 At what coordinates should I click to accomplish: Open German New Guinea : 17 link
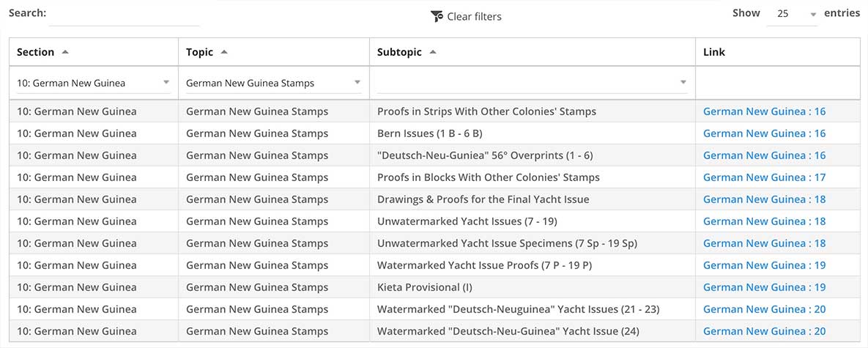point(764,177)
